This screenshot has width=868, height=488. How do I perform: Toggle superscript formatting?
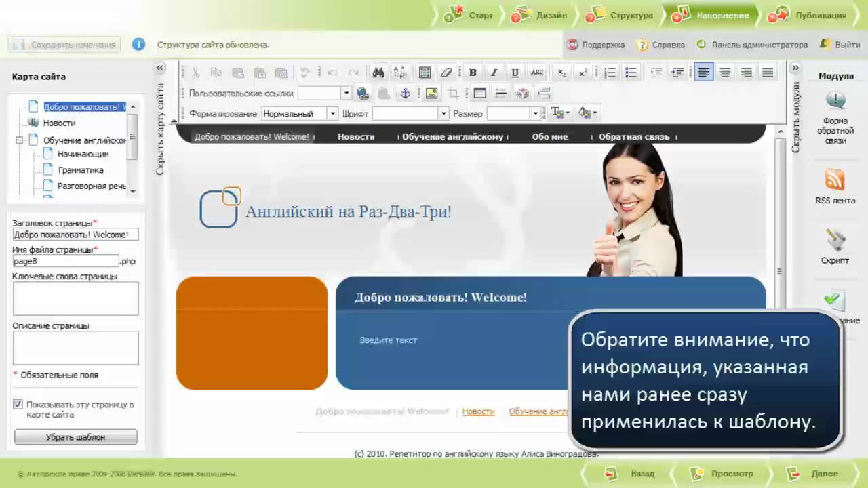[x=583, y=73]
